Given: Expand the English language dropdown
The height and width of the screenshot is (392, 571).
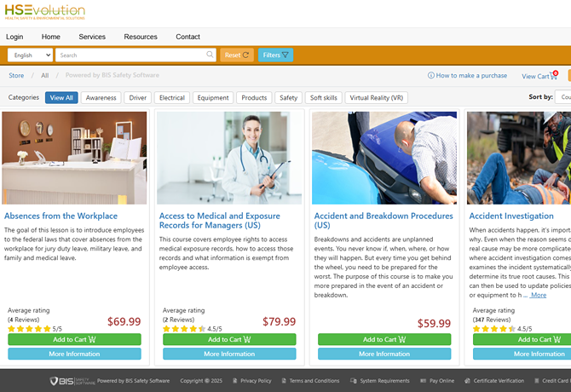Looking at the screenshot, I should coord(30,55).
